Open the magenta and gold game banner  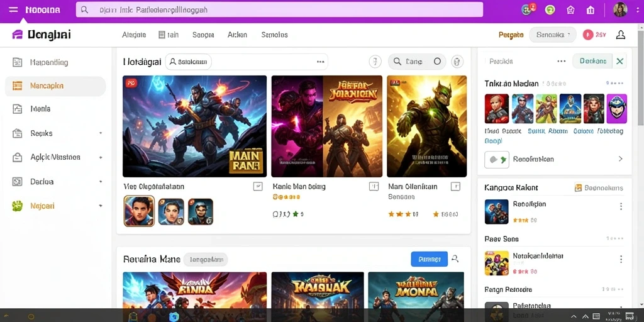click(327, 126)
